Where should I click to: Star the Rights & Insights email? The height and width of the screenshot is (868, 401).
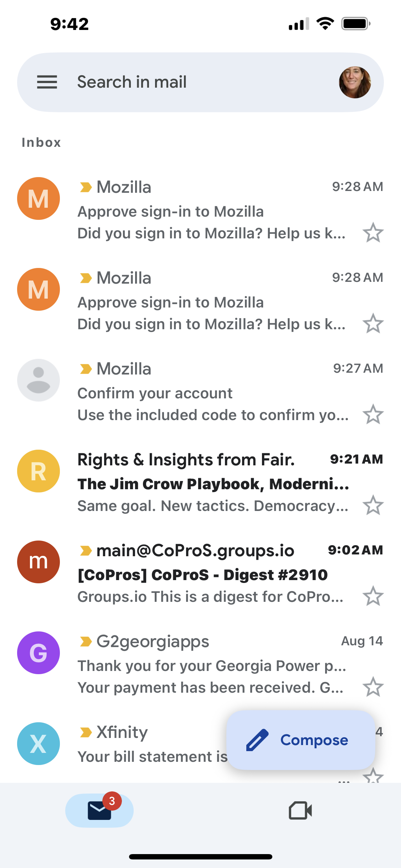pyautogui.click(x=373, y=506)
